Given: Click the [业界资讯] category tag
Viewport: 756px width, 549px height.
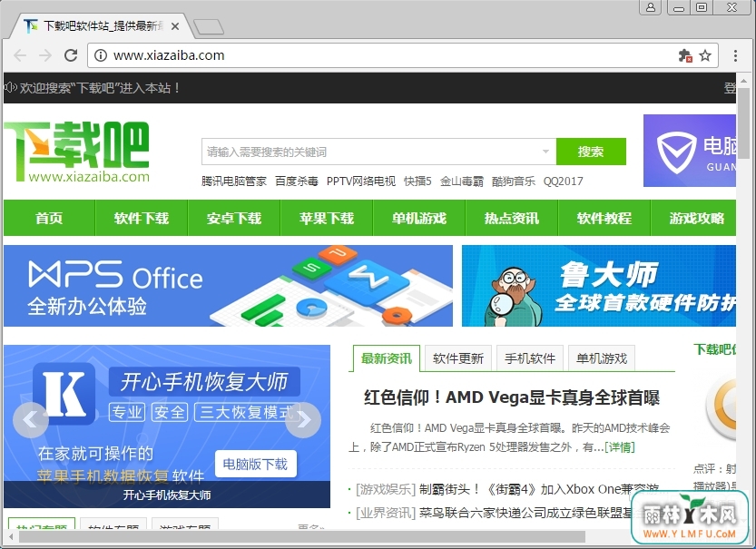Looking at the screenshot, I should point(385,513).
